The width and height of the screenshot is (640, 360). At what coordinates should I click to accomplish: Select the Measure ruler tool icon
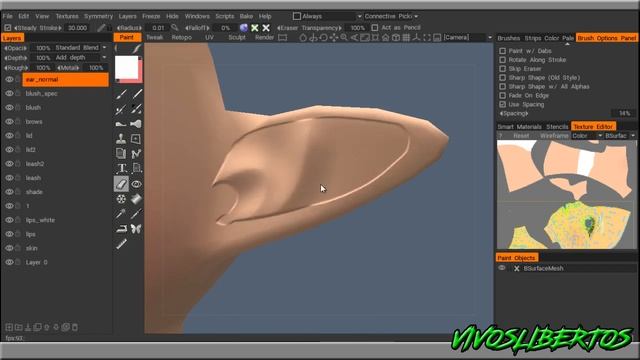tap(121, 244)
